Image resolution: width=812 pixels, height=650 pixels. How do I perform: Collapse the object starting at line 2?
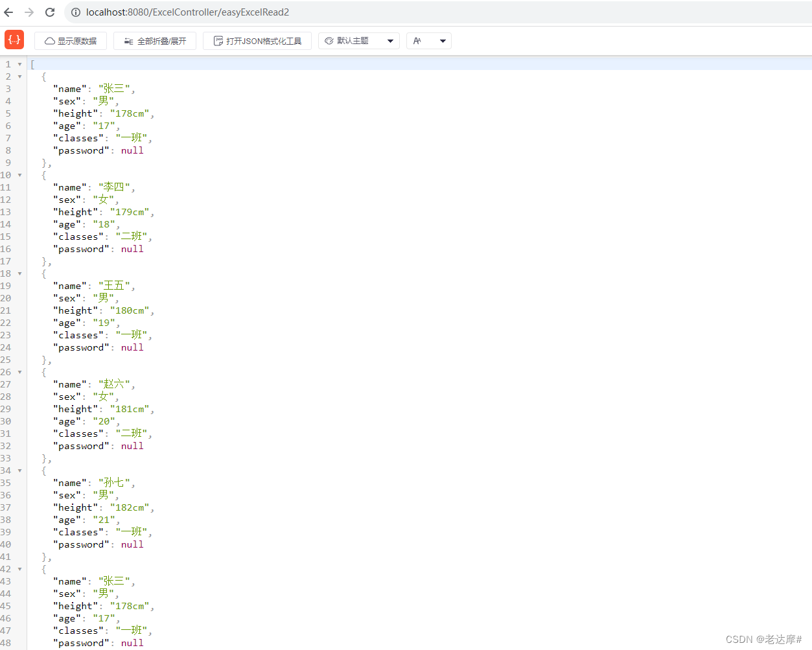(x=20, y=76)
